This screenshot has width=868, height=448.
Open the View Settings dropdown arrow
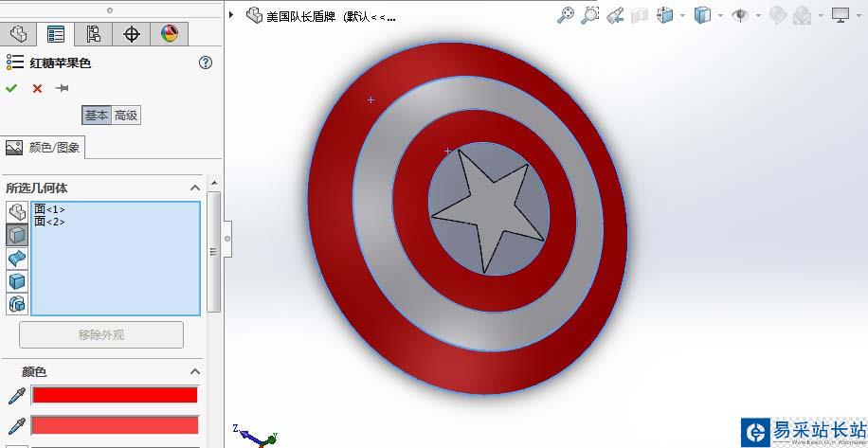[x=859, y=15]
